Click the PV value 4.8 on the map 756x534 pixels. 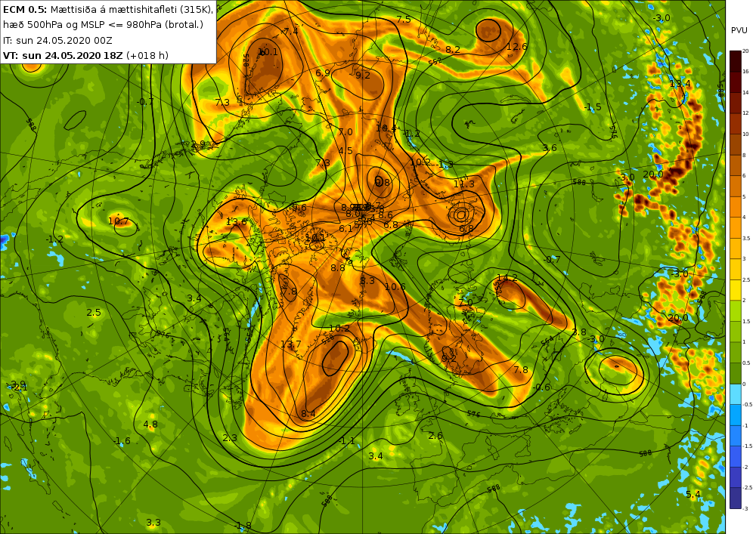click(150, 424)
